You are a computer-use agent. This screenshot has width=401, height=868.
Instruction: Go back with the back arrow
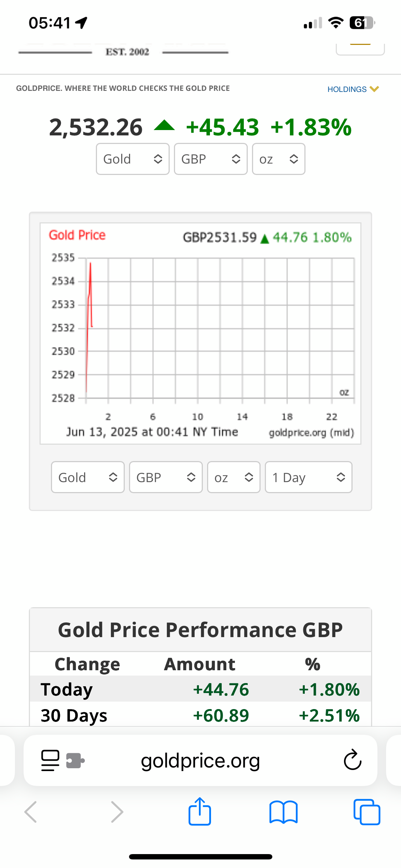coord(31,812)
